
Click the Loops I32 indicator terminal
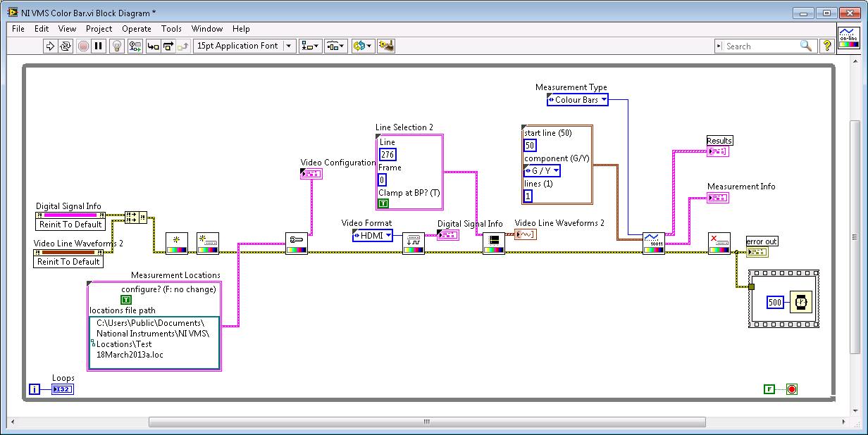[62, 389]
